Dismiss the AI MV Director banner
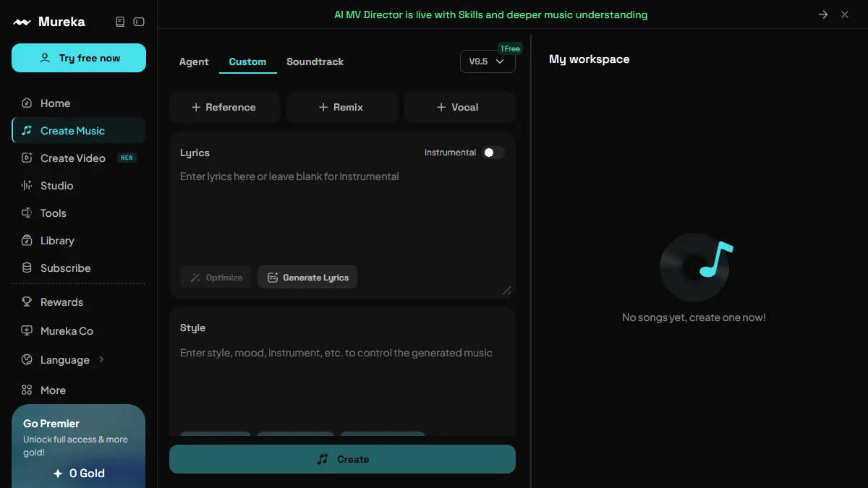 845,14
